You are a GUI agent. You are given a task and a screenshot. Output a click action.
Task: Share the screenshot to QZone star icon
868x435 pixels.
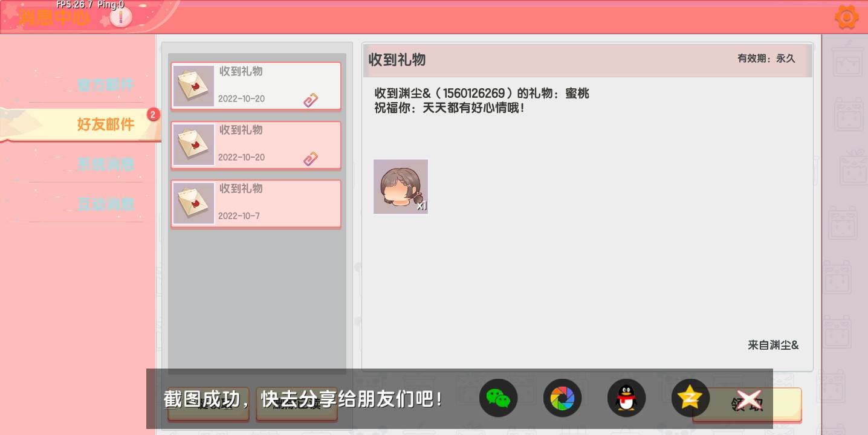(690, 398)
